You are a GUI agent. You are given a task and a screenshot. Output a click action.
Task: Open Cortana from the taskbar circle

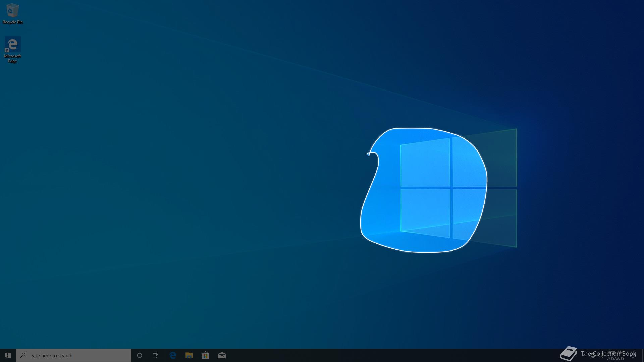(x=140, y=355)
